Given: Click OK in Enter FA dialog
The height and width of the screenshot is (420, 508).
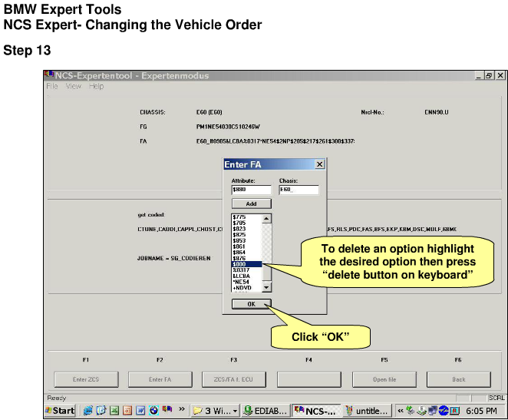Looking at the screenshot, I should 252,304.
